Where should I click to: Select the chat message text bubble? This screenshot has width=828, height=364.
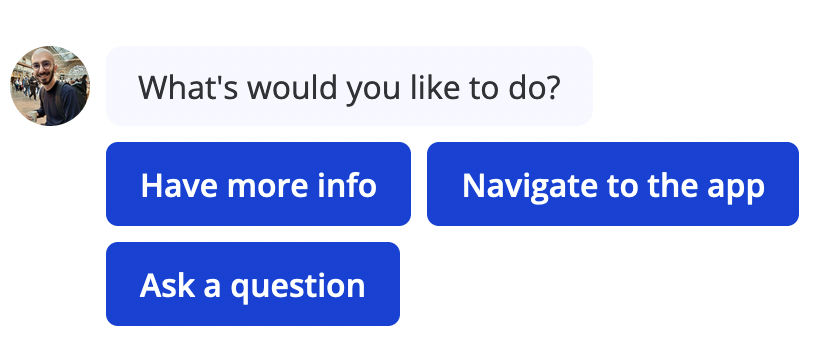[x=349, y=86]
